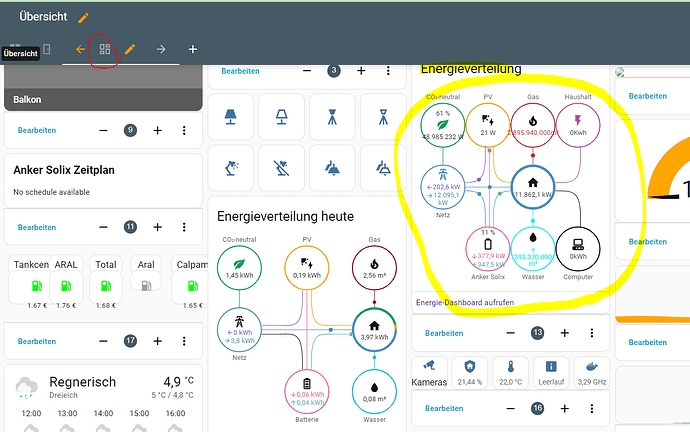Increase position of card 16 with plus

point(565,409)
